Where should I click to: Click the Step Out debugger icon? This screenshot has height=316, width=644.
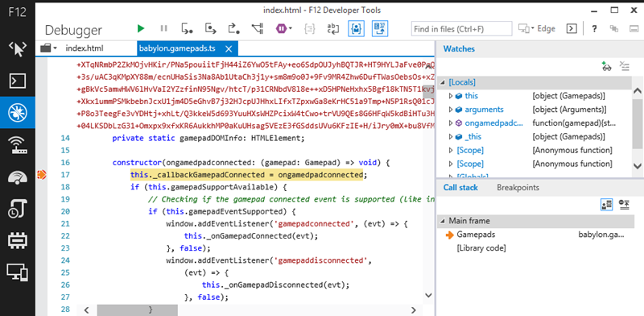(233, 28)
